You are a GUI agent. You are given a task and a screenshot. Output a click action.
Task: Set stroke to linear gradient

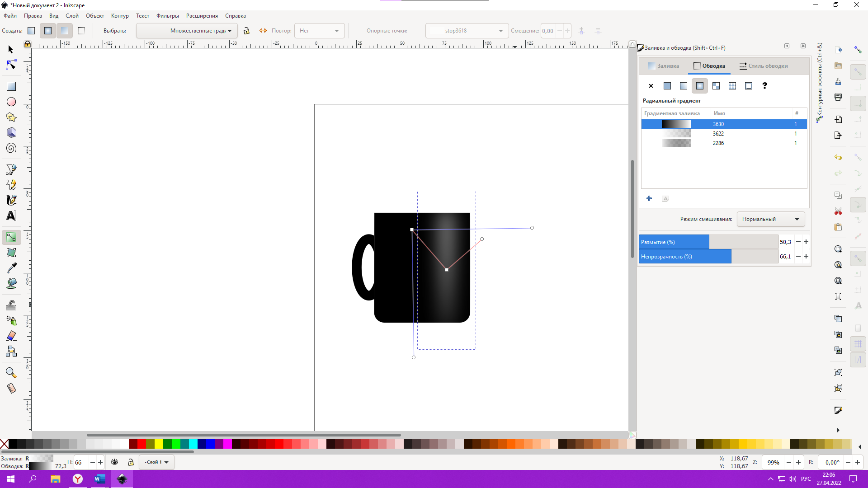pos(684,86)
